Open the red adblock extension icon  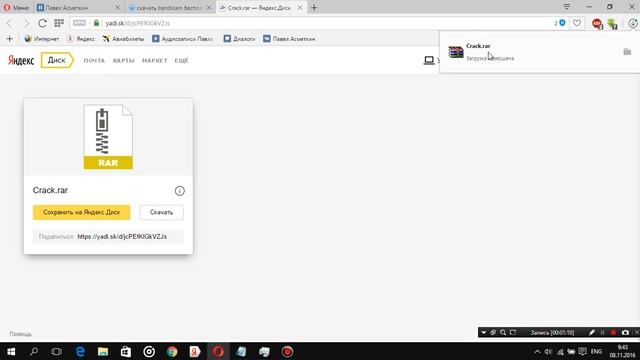coord(597,24)
